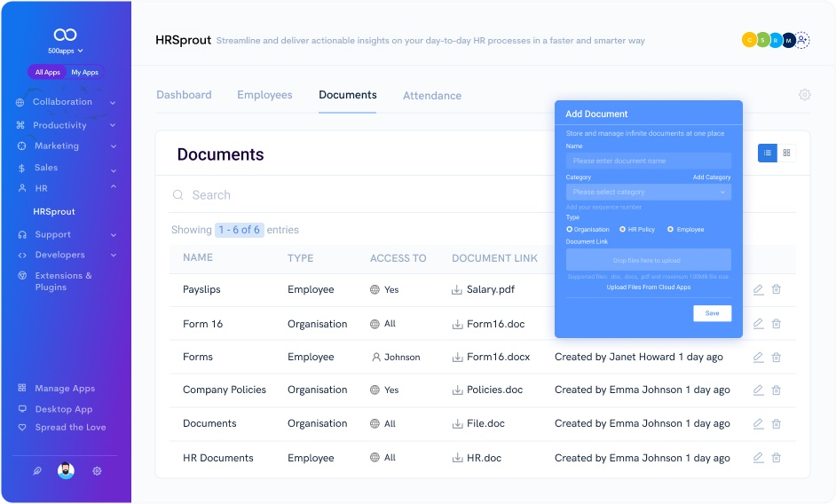Image resolution: width=836 pixels, height=504 pixels.
Task: Edit the Form 16 document
Action: point(758,324)
